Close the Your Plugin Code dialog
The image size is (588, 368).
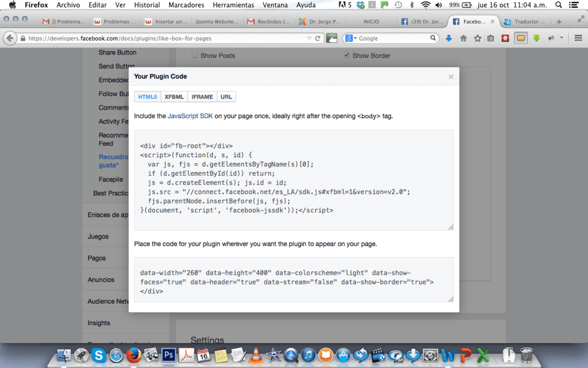[x=451, y=76]
